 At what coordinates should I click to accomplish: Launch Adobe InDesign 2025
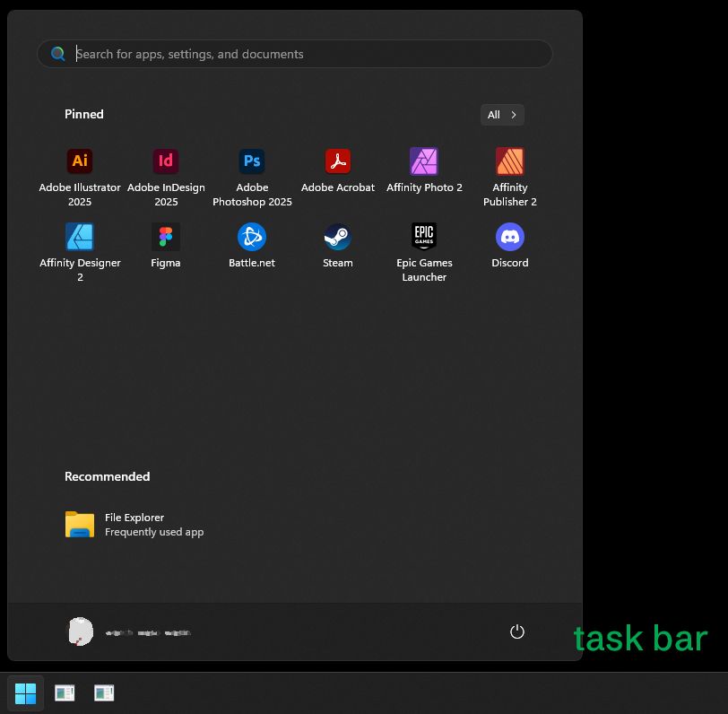[x=166, y=178]
